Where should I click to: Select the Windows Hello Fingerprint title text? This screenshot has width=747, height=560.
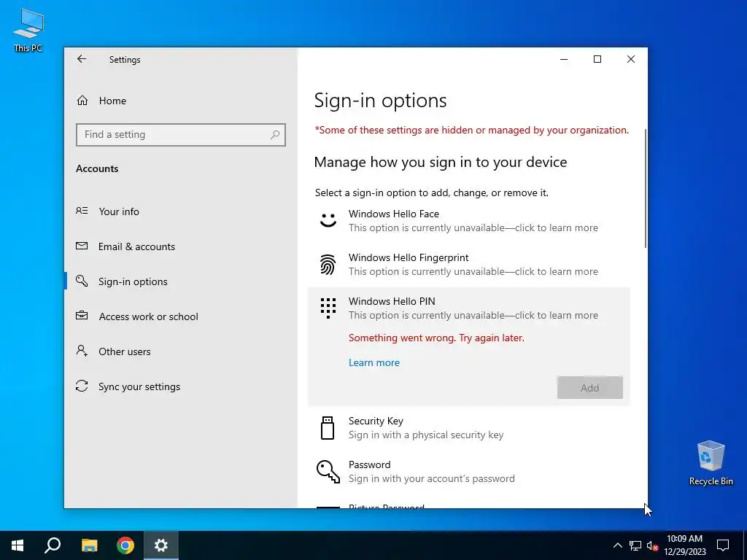coord(409,257)
